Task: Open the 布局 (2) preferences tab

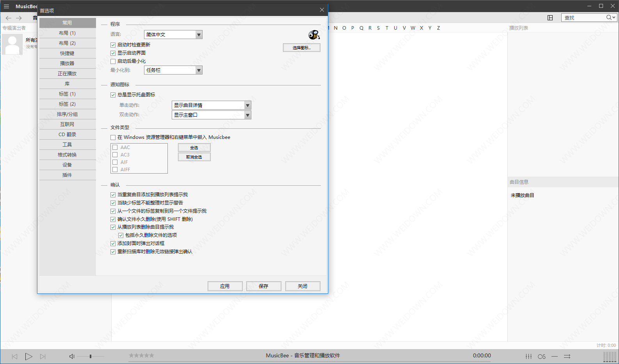Action: [68, 43]
